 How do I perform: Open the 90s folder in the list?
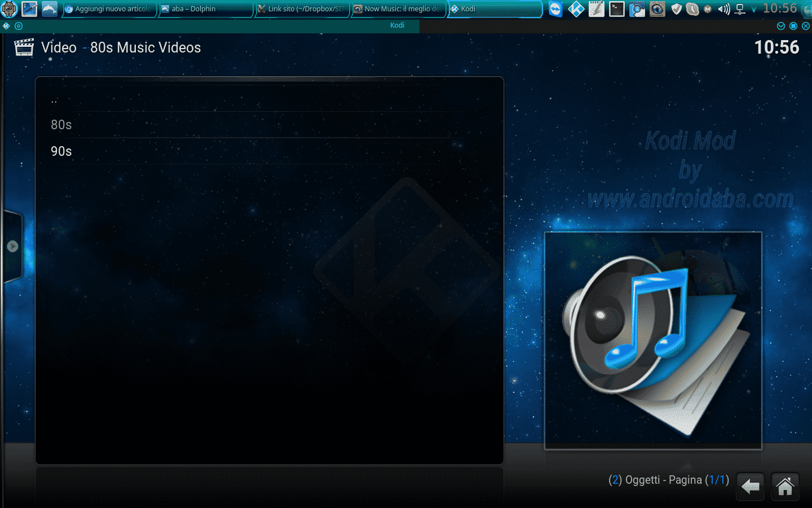click(269, 151)
